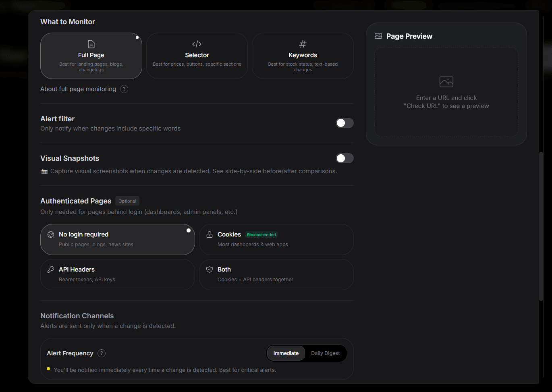Choose the recommended Cookies authentication method

click(x=276, y=239)
